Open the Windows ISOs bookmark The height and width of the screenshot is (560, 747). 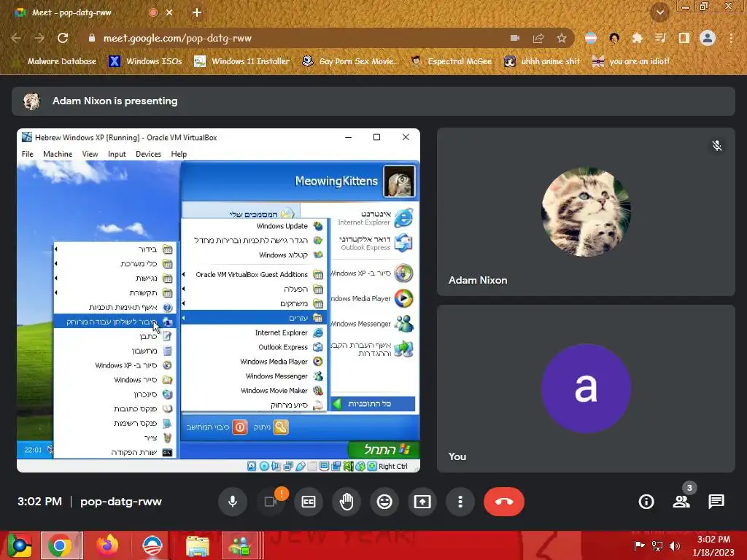tap(146, 61)
